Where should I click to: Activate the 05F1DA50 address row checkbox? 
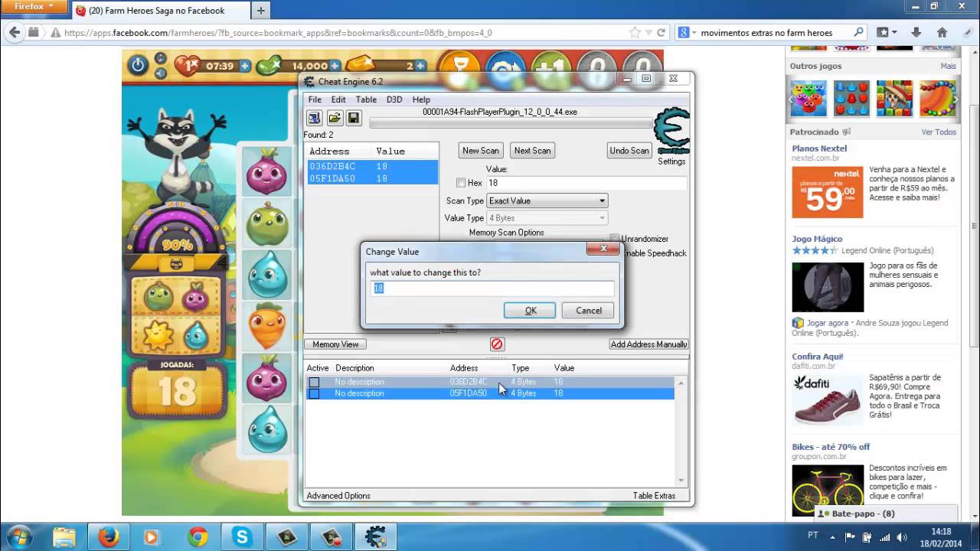point(314,393)
